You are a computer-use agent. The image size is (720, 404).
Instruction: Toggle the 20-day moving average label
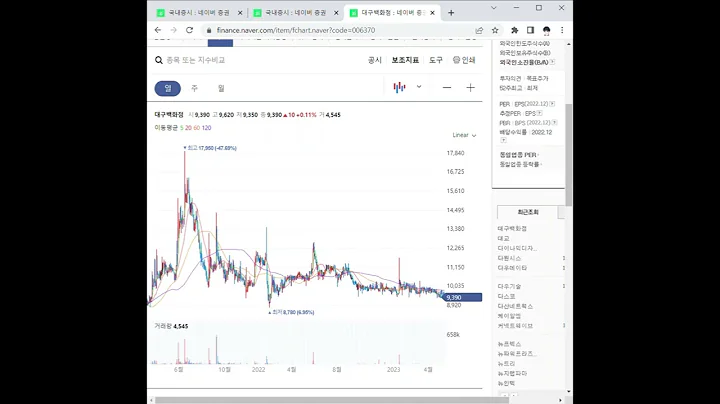tap(188, 128)
